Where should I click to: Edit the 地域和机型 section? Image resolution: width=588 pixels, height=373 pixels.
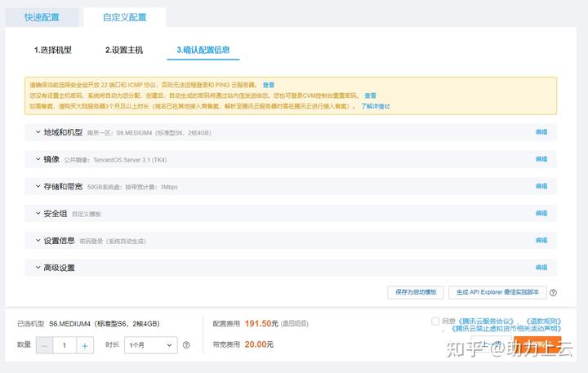541,132
